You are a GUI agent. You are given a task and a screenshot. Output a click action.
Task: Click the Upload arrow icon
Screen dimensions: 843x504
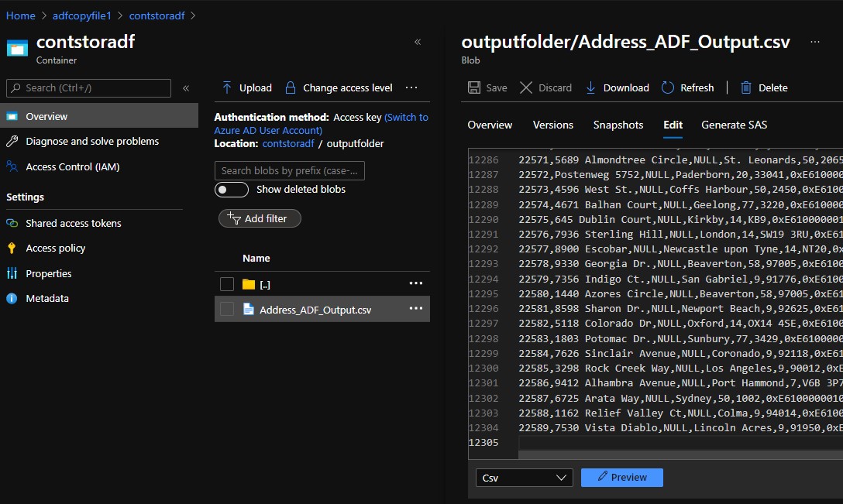pyautogui.click(x=227, y=87)
